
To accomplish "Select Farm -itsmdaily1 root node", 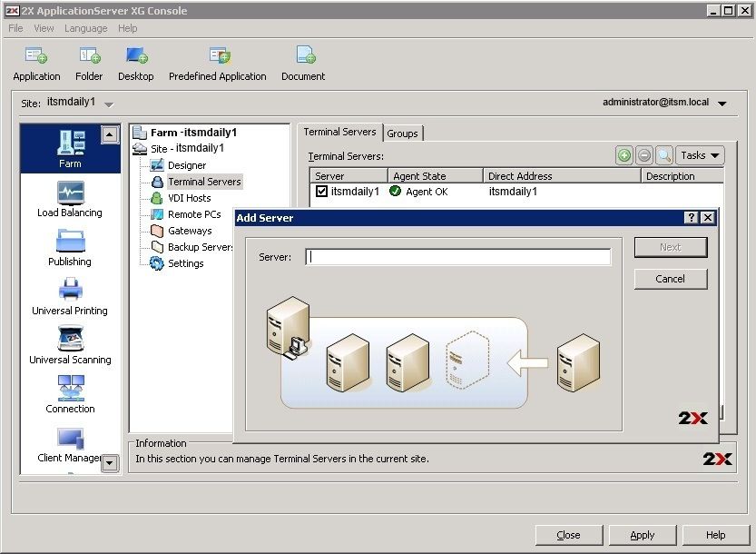I will pyautogui.click(x=193, y=133).
